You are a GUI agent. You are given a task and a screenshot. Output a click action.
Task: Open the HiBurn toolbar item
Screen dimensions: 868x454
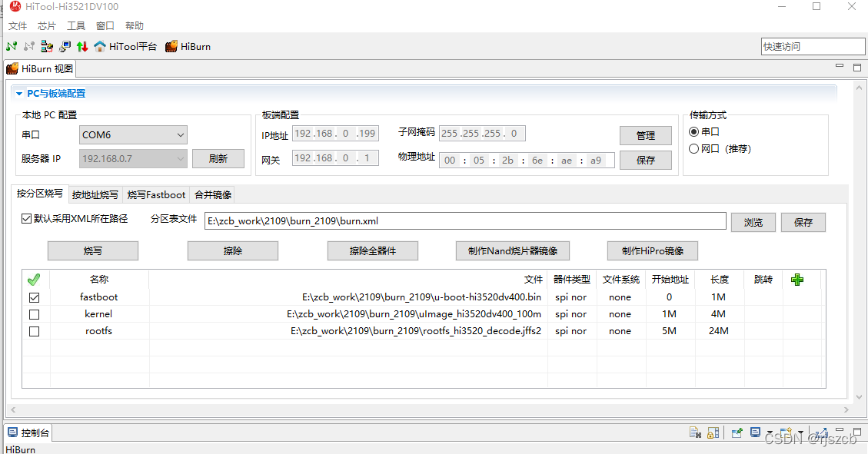[x=188, y=46]
